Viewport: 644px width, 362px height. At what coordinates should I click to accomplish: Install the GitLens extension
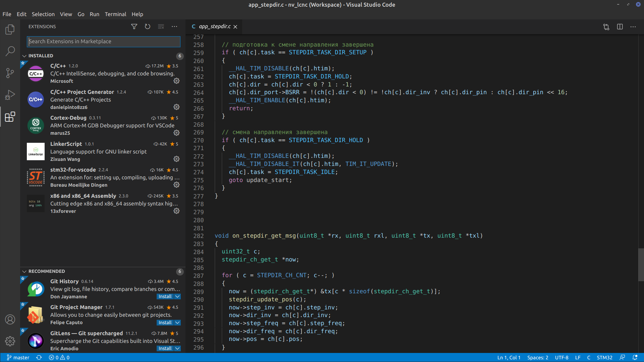pos(165,349)
